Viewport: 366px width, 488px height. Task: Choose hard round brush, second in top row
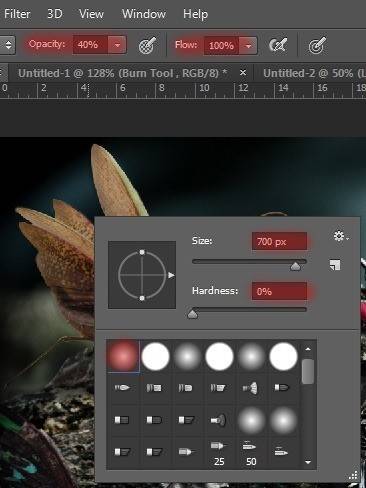click(155, 356)
